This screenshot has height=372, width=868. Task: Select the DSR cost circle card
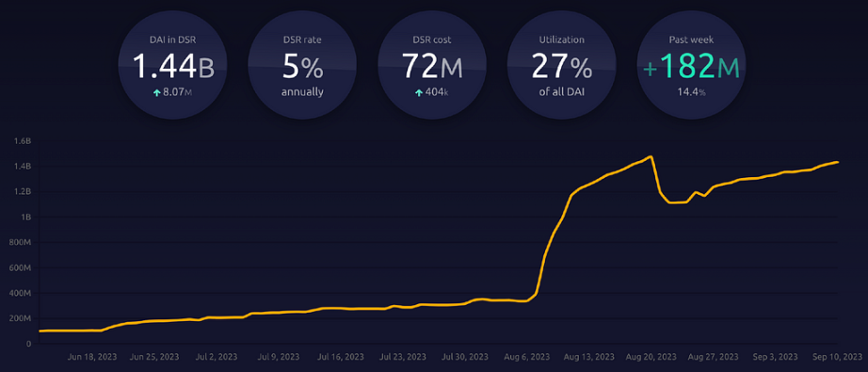[x=432, y=65]
